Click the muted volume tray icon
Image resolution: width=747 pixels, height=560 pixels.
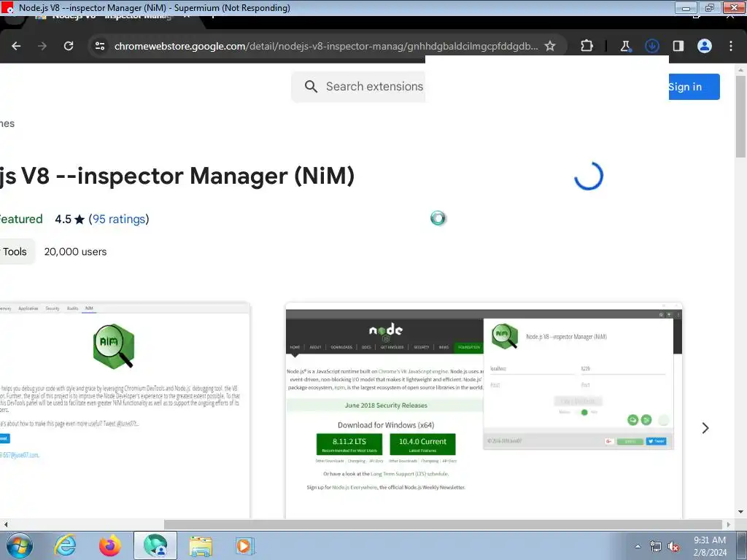coord(673,546)
